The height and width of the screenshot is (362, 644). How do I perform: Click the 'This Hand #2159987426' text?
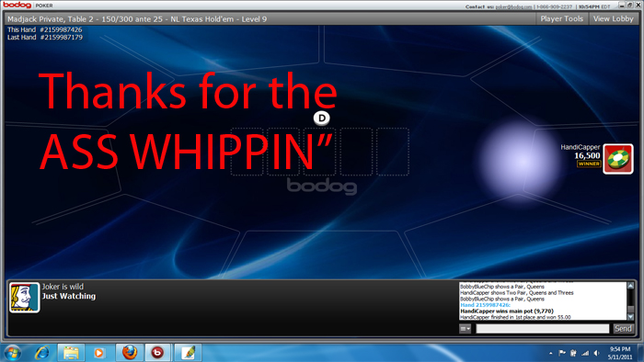coord(45,30)
